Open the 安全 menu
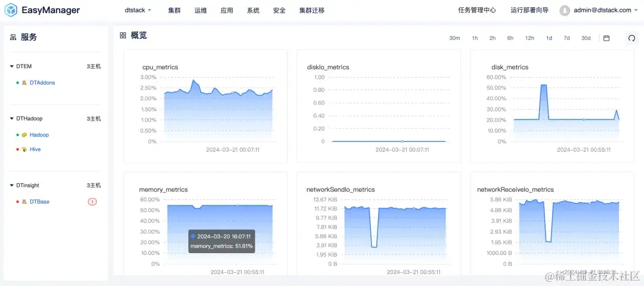644x286 pixels. [x=279, y=10]
